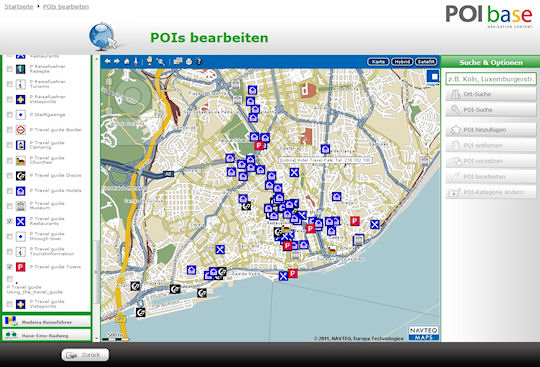Click the overview map toggle icon

433,77
